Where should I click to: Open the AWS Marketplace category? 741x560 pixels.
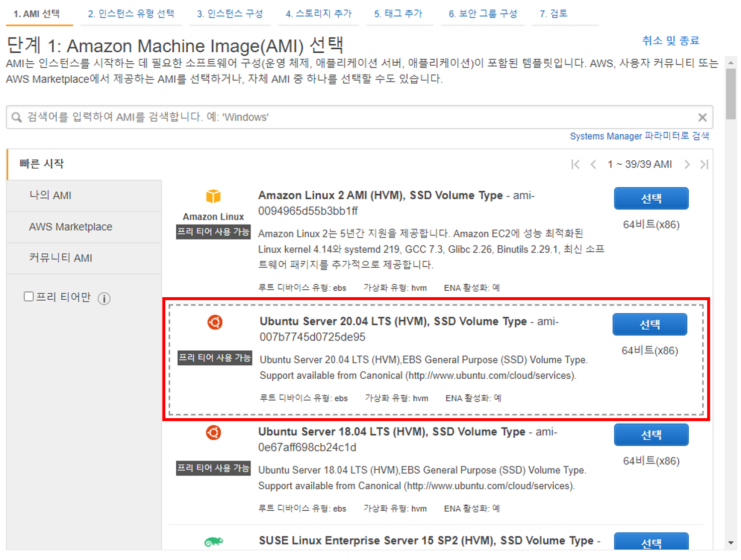click(x=84, y=227)
